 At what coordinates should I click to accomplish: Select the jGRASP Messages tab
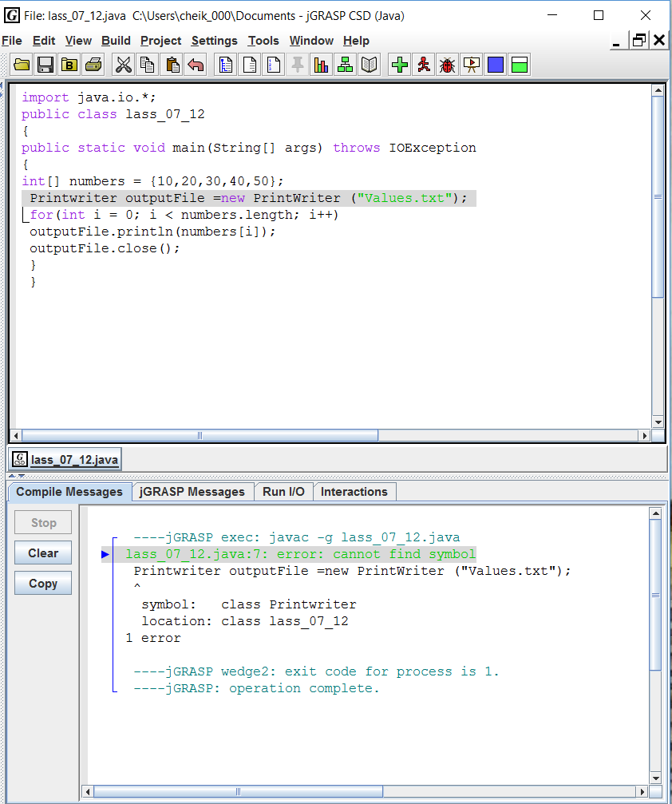(192, 492)
